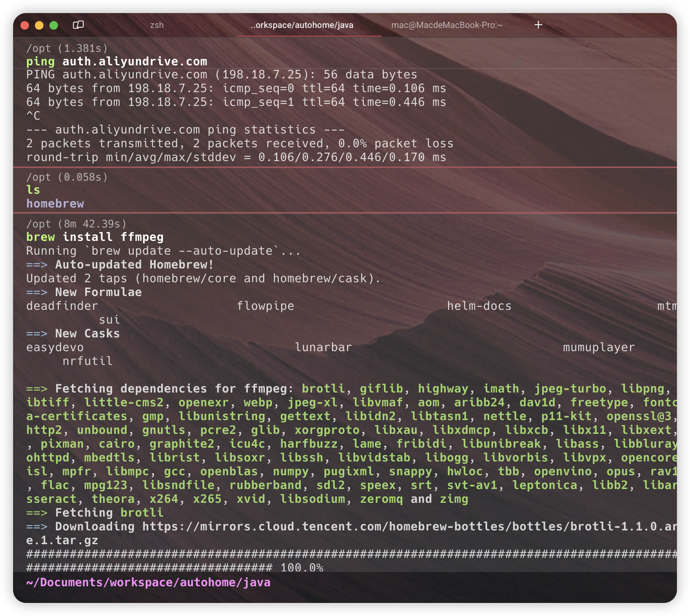This screenshot has width=690, height=616.
Task: Switch to the zsh tab
Action: pos(157,25)
